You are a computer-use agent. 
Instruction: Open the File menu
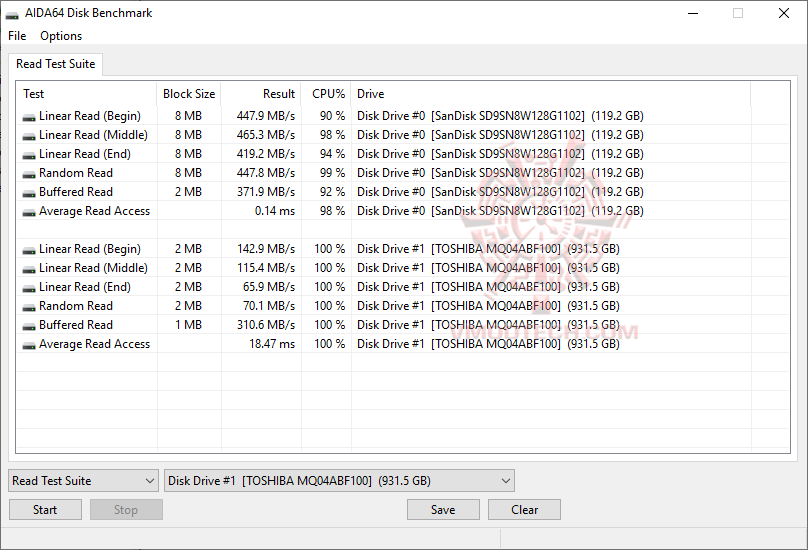point(17,36)
